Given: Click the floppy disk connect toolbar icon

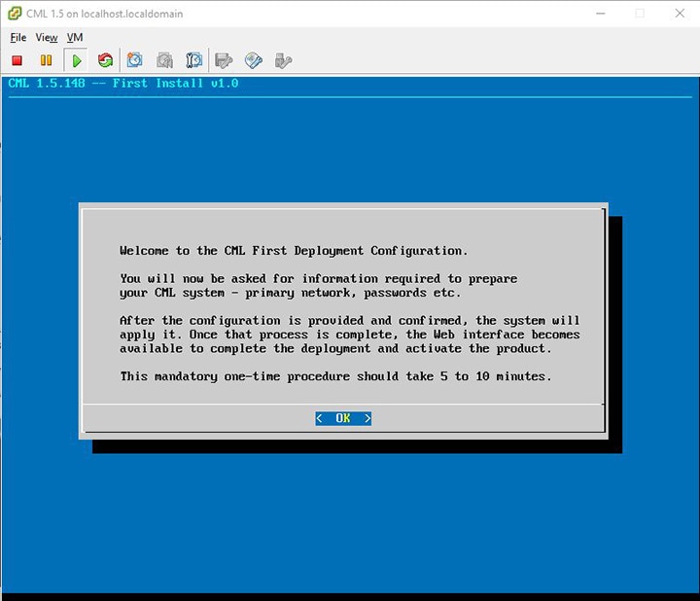Looking at the screenshot, I should (x=224, y=60).
